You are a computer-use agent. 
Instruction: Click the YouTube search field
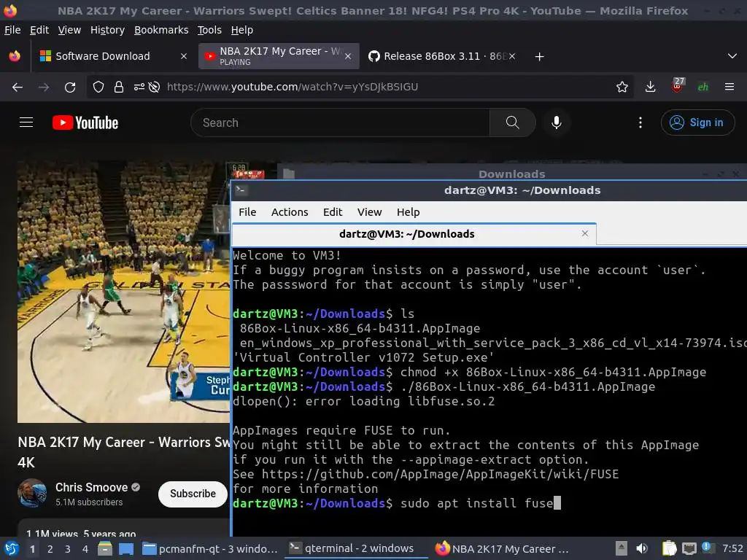tap(340, 122)
